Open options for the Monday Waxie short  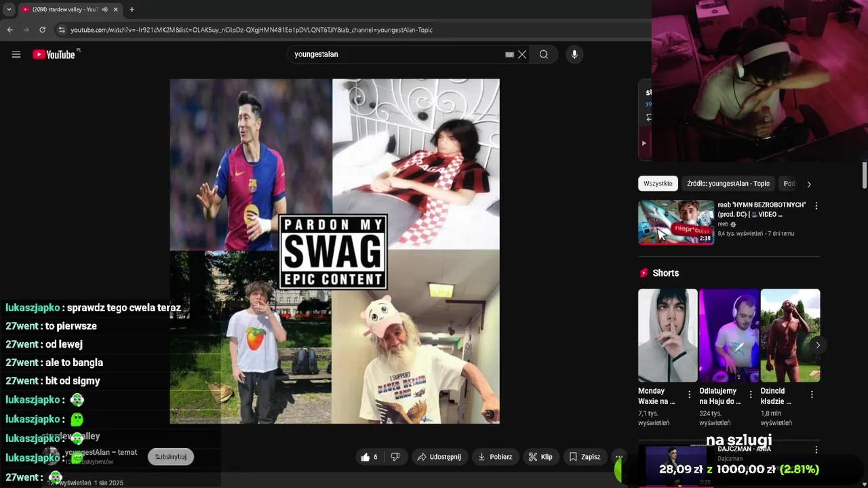690,394
